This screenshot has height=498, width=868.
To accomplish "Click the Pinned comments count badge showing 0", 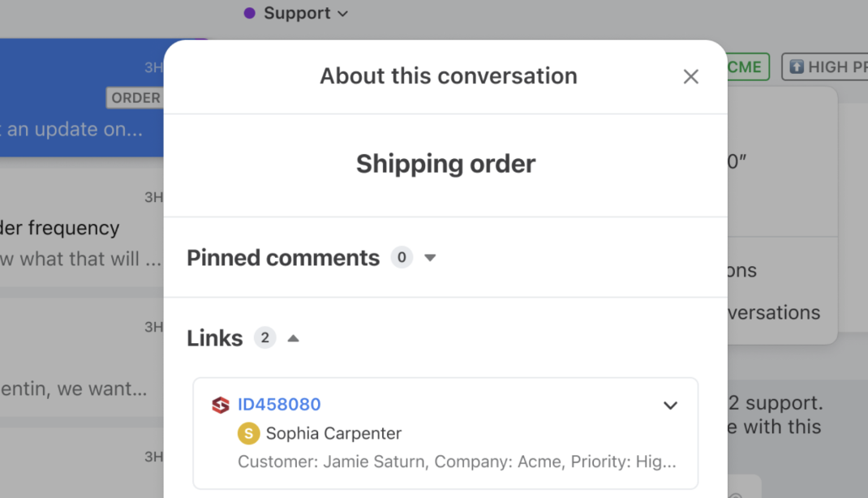I will [x=402, y=257].
